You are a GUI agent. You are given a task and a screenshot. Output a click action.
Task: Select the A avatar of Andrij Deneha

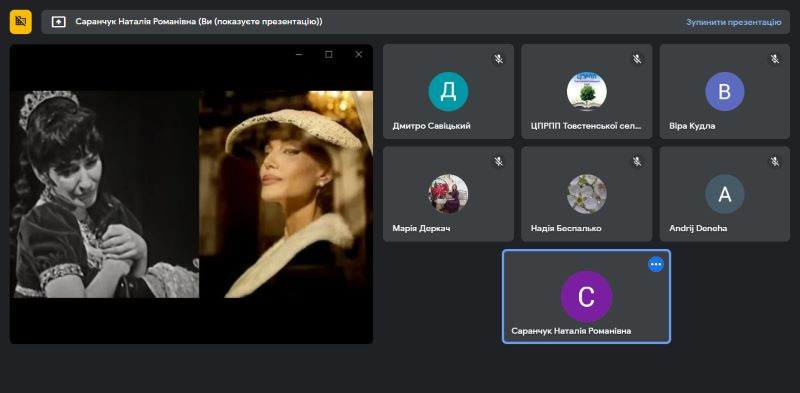click(x=724, y=194)
